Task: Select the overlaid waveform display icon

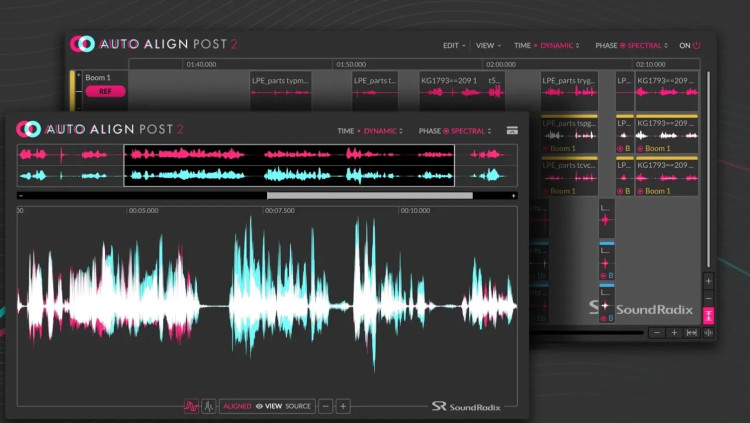Action: coord(190,406)
